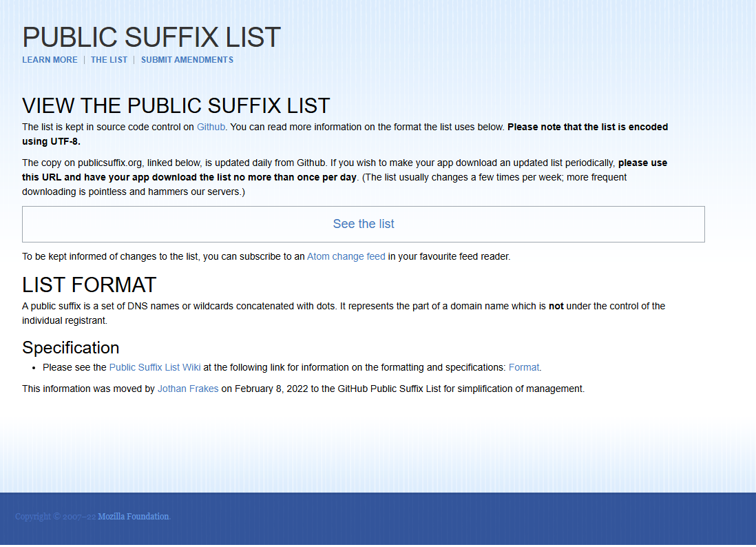The width and height of the screenshot is (756, 547).
Task: Click the PUBLIC SUFFIX LIST site title
Action: click(x=151, y=38)
